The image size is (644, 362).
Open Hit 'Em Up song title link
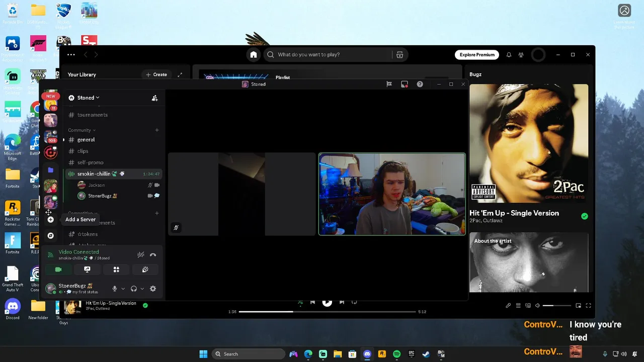click(514, 213)
